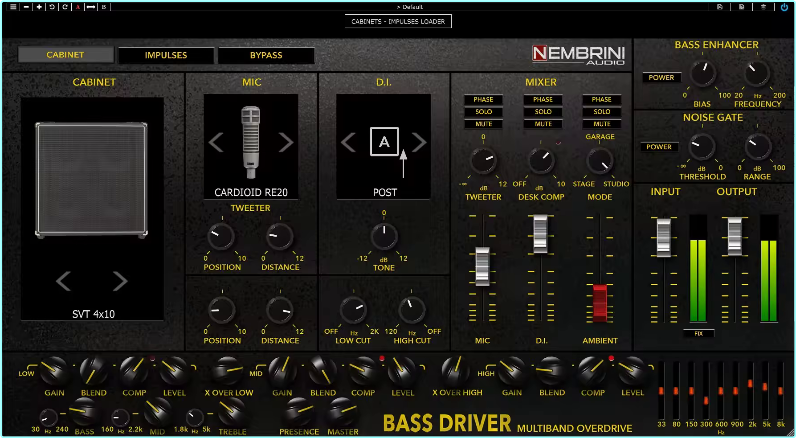Image resolution: width=796 pixels, height=438 pixels.
Task: Click the minus zoom-out icon in toolbar
Action: (26, 7)
